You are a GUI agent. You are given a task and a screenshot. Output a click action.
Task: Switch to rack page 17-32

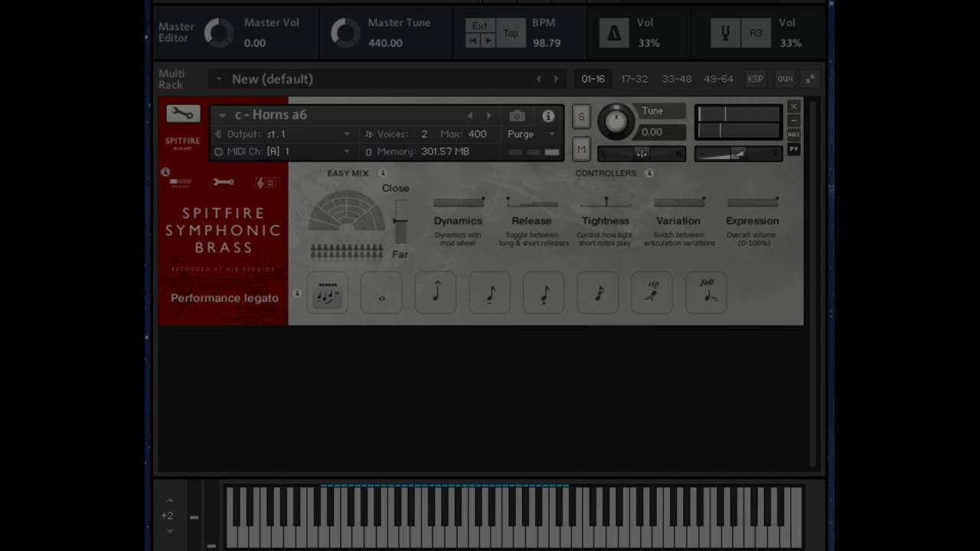[635, 79]
